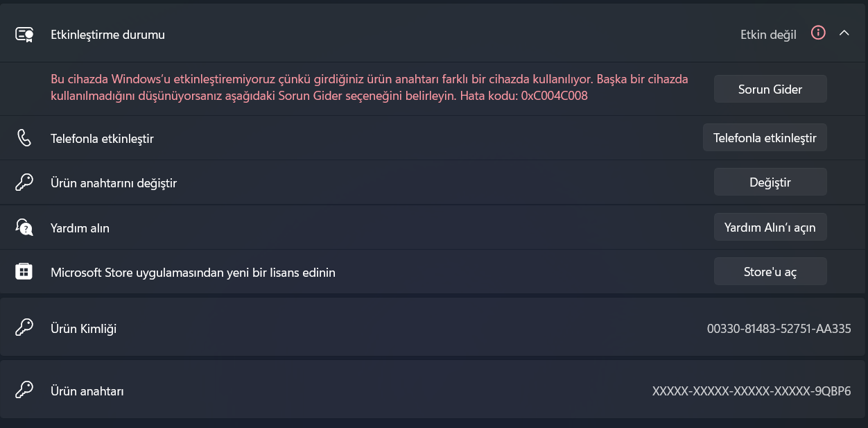Click the Store'u aç button
The width and height of the screenshot is (868, 428).
tap(770, 271)
